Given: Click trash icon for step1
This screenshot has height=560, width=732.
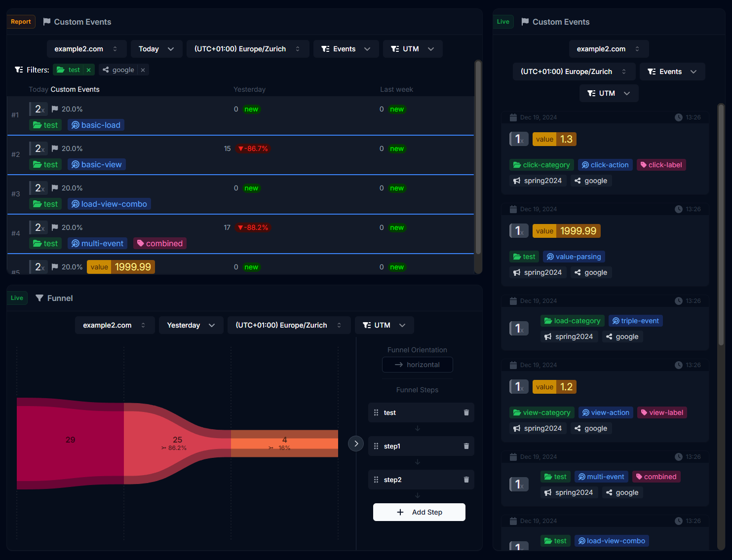Looking at the screenshot, I should tap(466, 446).
